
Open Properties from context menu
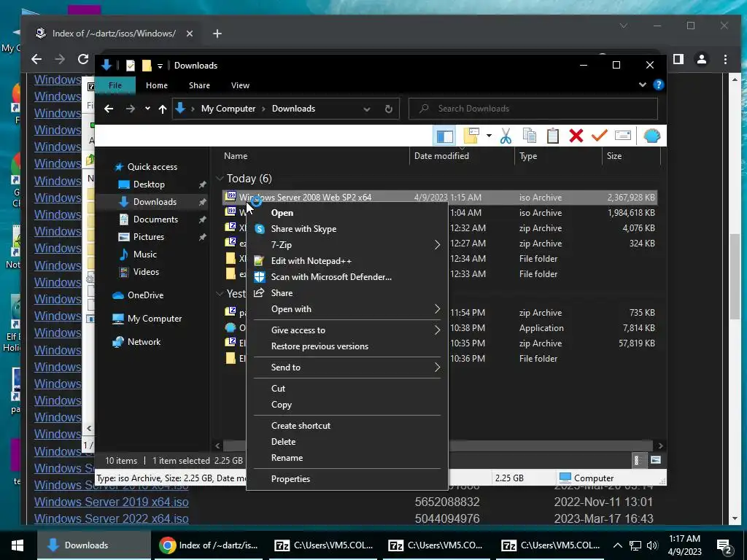[347, 479]
